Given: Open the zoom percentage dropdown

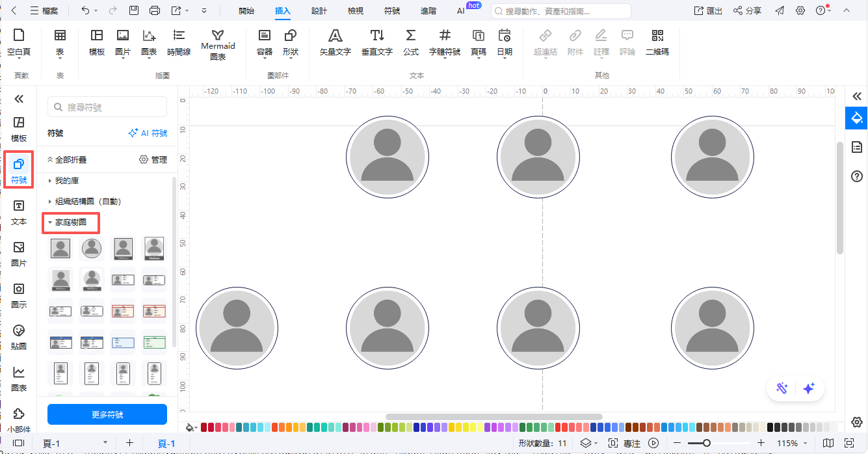Looking at the screenshot, I should pyautogui.click(x=791, y=443).
